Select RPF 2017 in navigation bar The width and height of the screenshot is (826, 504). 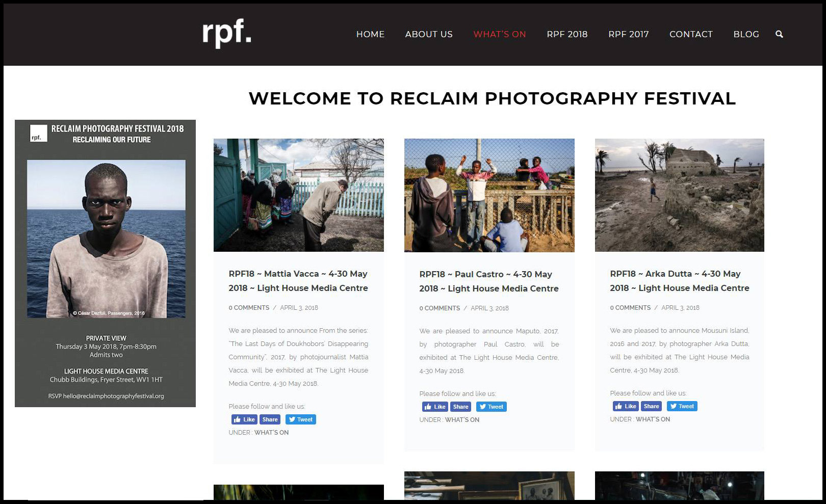click(x=629, y=34)
